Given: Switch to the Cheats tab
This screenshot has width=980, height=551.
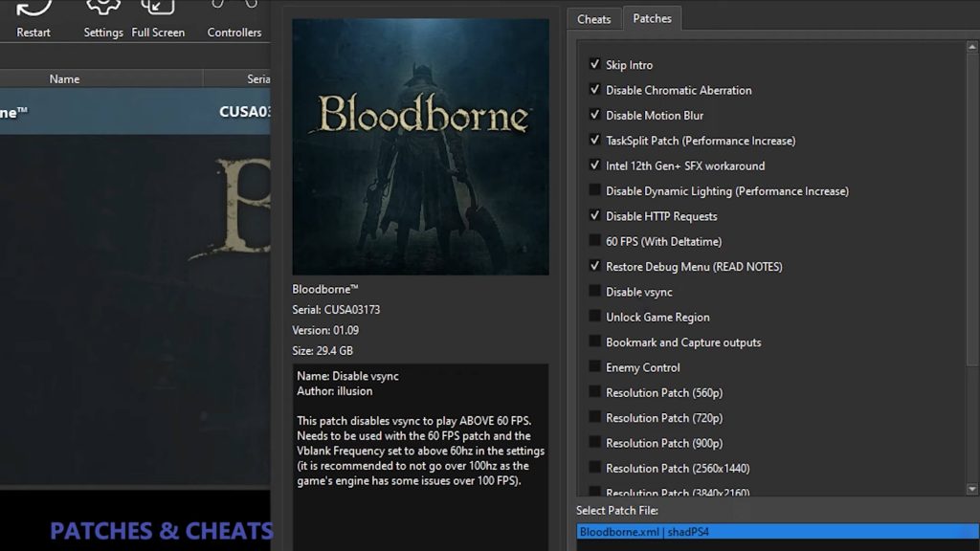Looking at the screenshot, I should pos(593,19).
